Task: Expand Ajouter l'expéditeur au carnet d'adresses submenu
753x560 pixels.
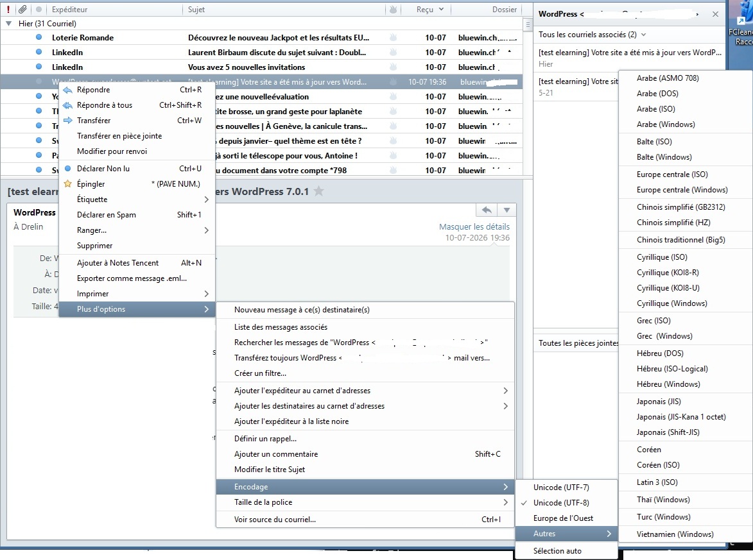Action: coord(365,391)
